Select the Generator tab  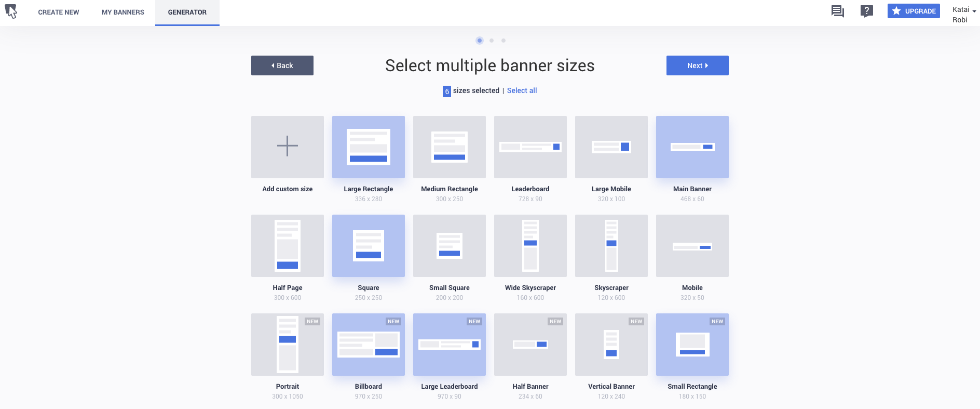point(187,12)
